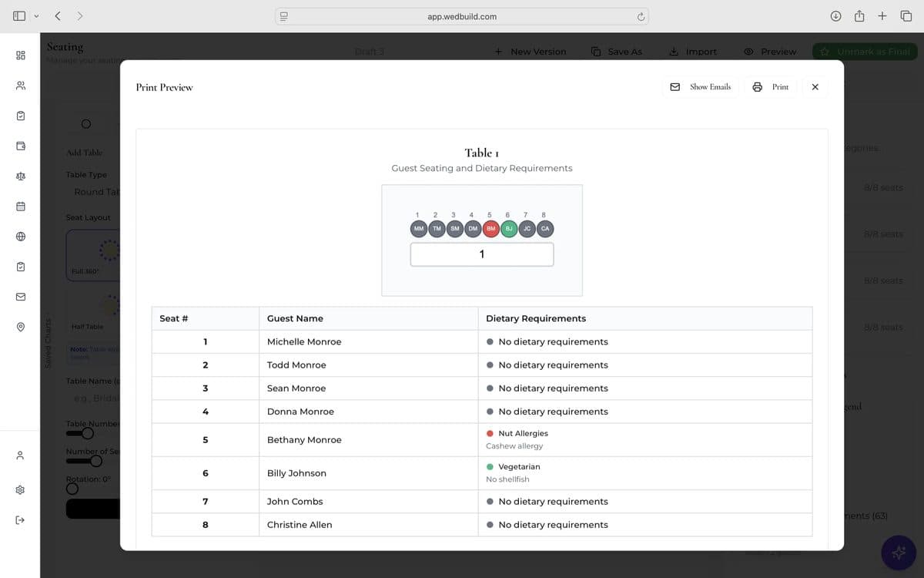Click the MM seat circle

(419, 229)
